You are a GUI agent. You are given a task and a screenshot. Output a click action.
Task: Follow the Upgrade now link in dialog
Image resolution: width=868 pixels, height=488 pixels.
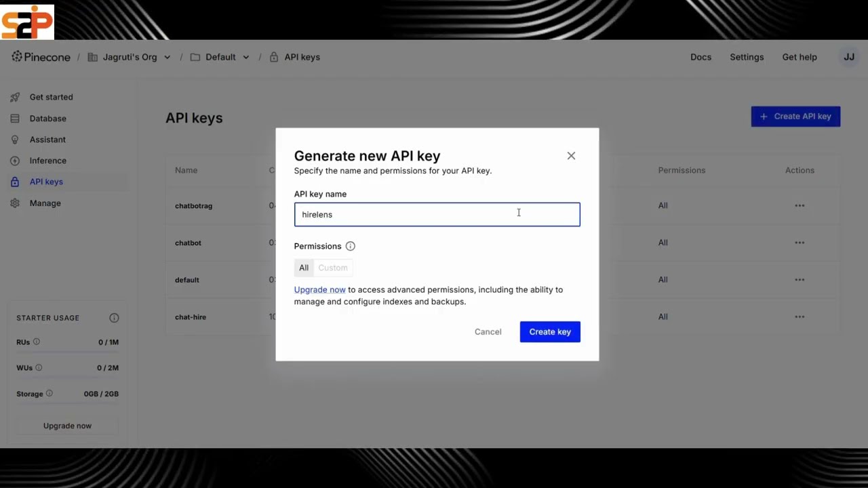(319, 289)
